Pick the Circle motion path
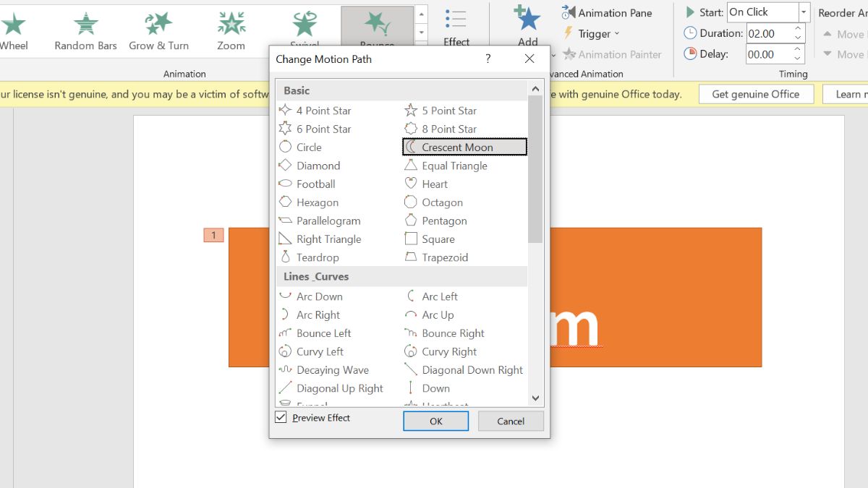 coord(300,147)
